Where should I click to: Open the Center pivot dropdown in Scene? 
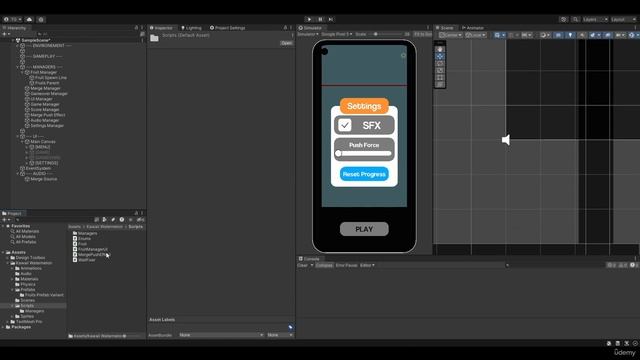[x=451, y=35]
